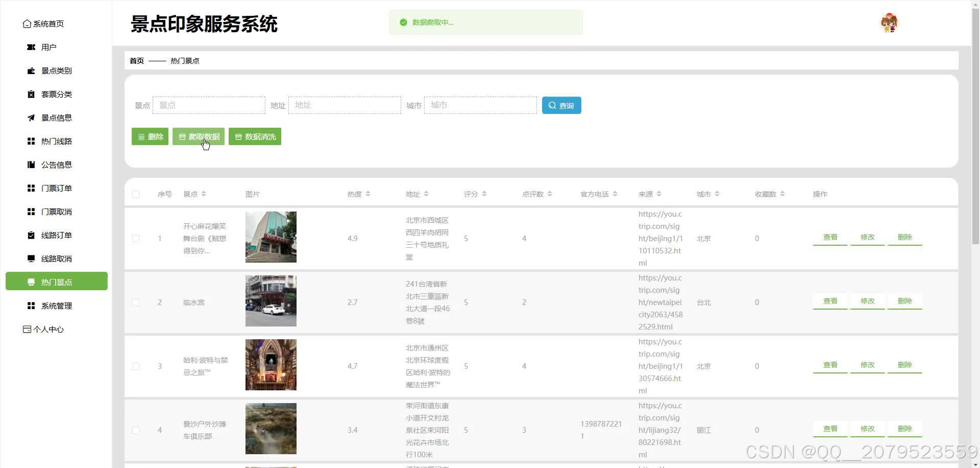980x468 pixels.
Task: Click 修改 for the 开心麻花 row
Action: (x=868, y=238)
